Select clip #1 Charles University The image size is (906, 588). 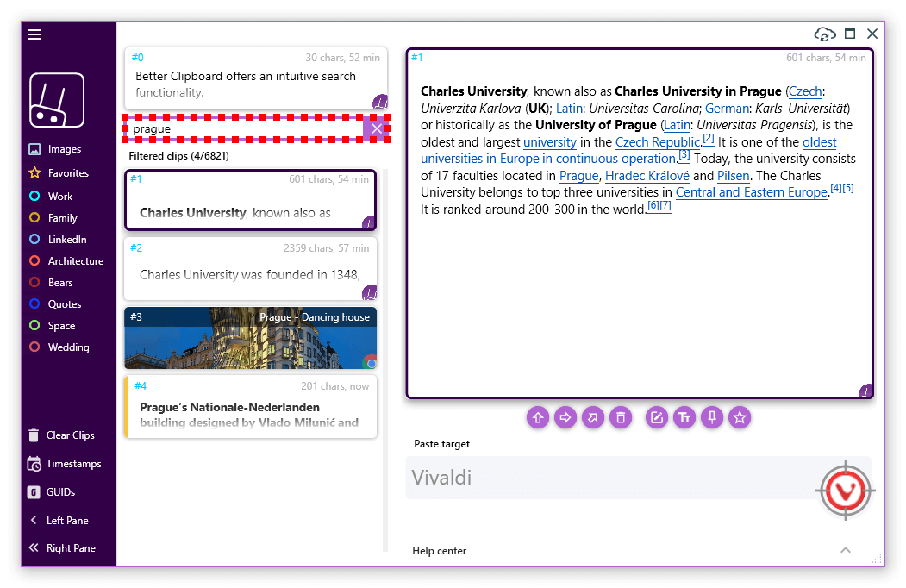[250, 200]
